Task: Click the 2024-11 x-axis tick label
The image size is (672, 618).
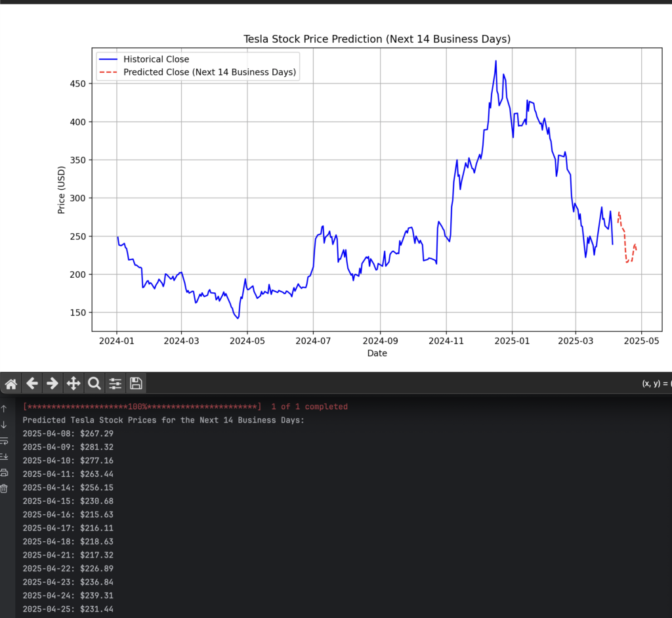Action: (x=446, y=341)
